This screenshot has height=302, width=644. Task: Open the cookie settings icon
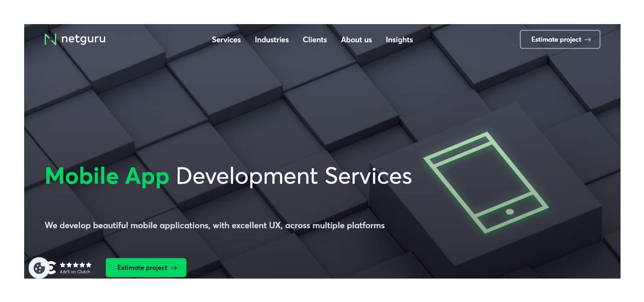pos(39,268)
